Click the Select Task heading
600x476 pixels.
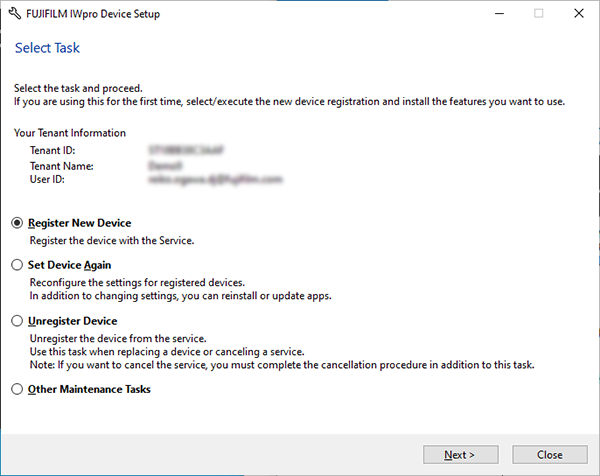[x=47, y=48]
